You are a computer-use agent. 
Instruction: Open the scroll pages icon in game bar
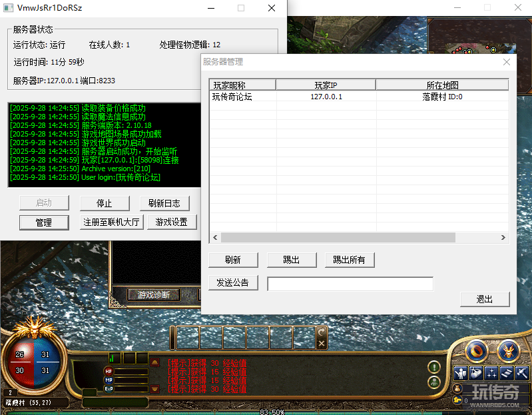pos(507,373)
